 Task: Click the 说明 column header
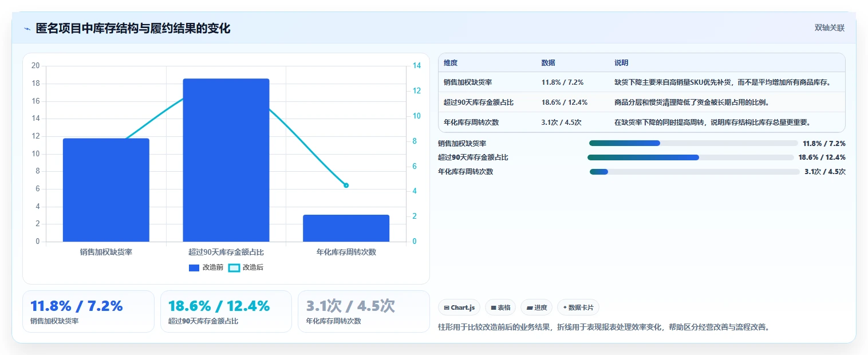pos(621,63)
